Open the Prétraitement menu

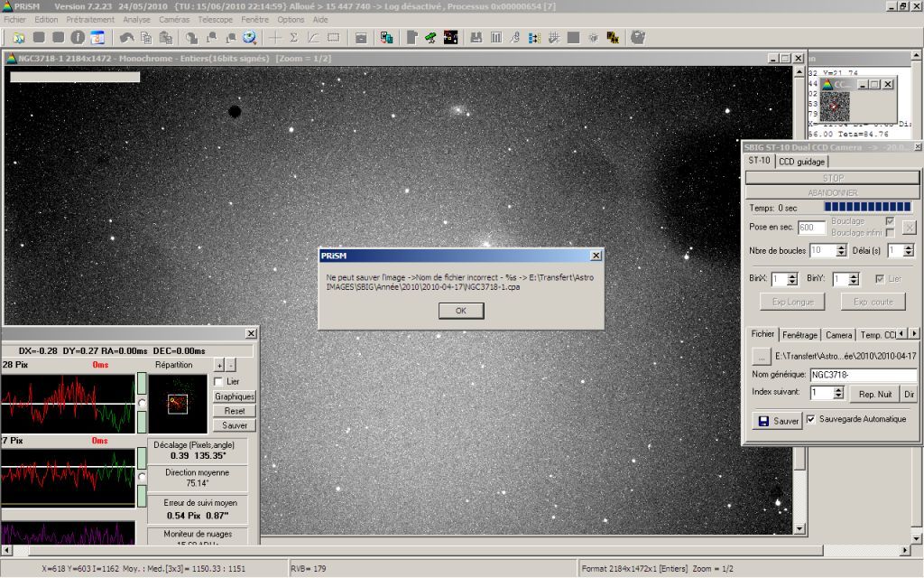tap(90, 19)
